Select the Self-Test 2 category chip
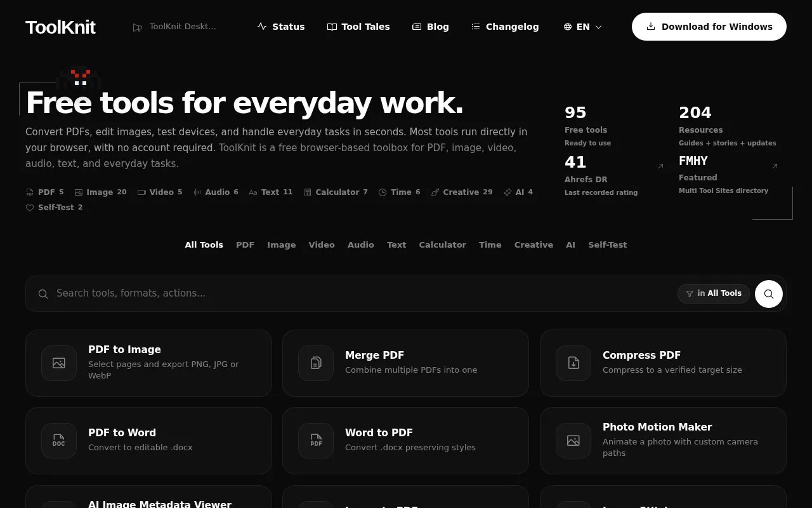 (54, 207)
